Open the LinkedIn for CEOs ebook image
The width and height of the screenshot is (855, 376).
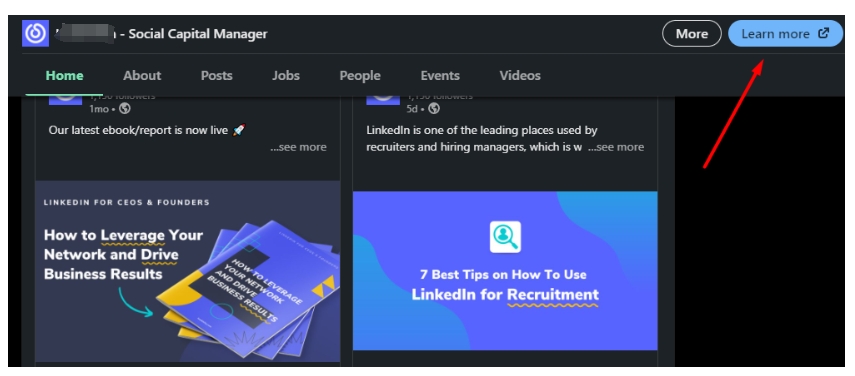188,271
